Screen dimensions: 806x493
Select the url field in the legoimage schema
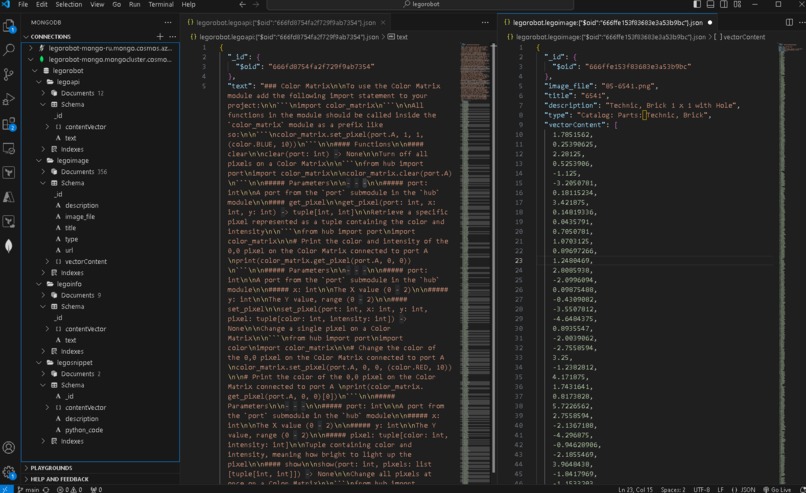click(x=69, y=250)
